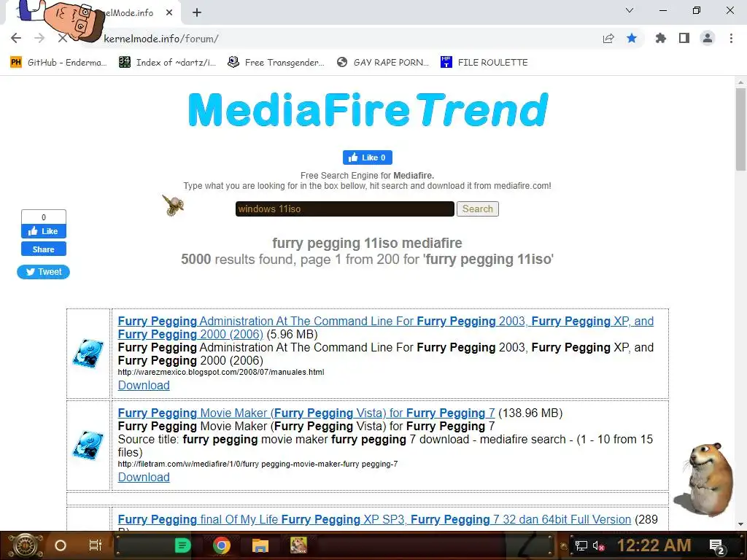This screenshot has width=747, height=560.
Task: Open the Movie Maker result title link
Action: (306, 413)
